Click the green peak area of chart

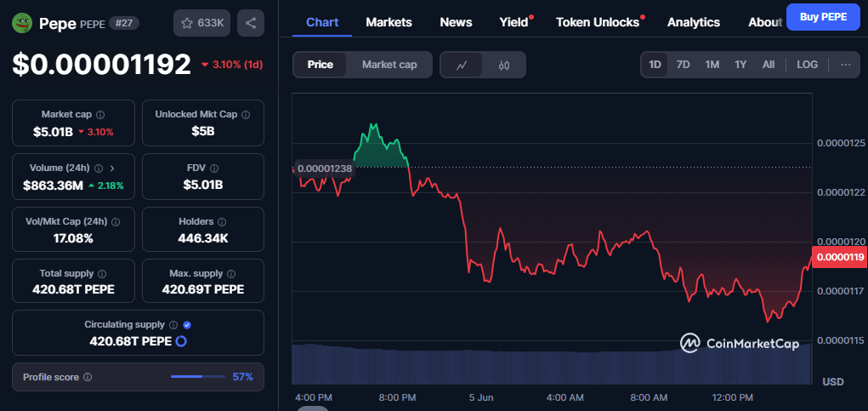pyautogui.click(x=379, y=146)
